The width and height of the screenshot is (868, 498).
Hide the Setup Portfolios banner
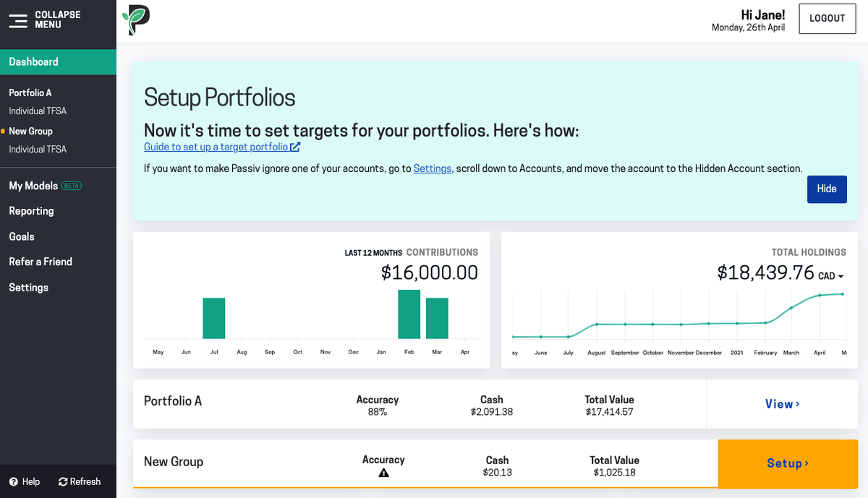pos(827,189)
